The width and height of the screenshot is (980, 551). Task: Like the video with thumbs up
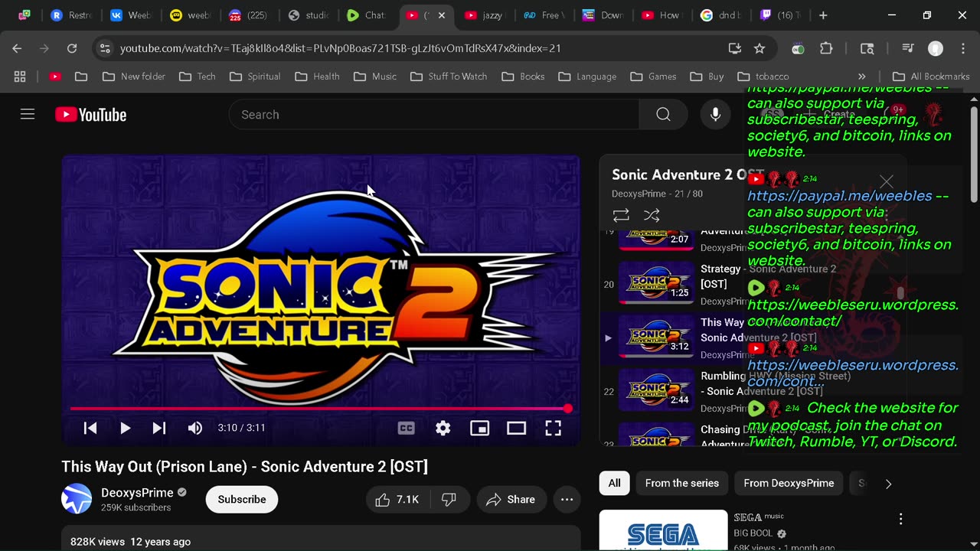[397, 500]
